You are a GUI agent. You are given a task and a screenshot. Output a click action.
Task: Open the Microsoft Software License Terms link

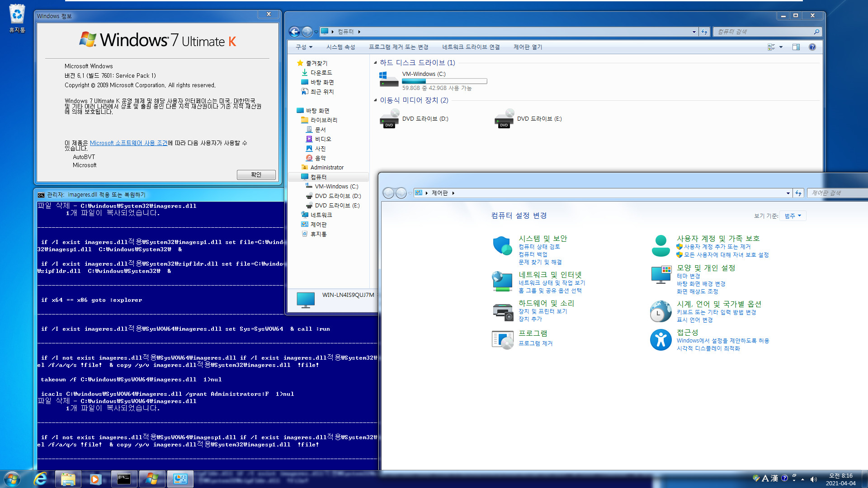coord(128,143)
